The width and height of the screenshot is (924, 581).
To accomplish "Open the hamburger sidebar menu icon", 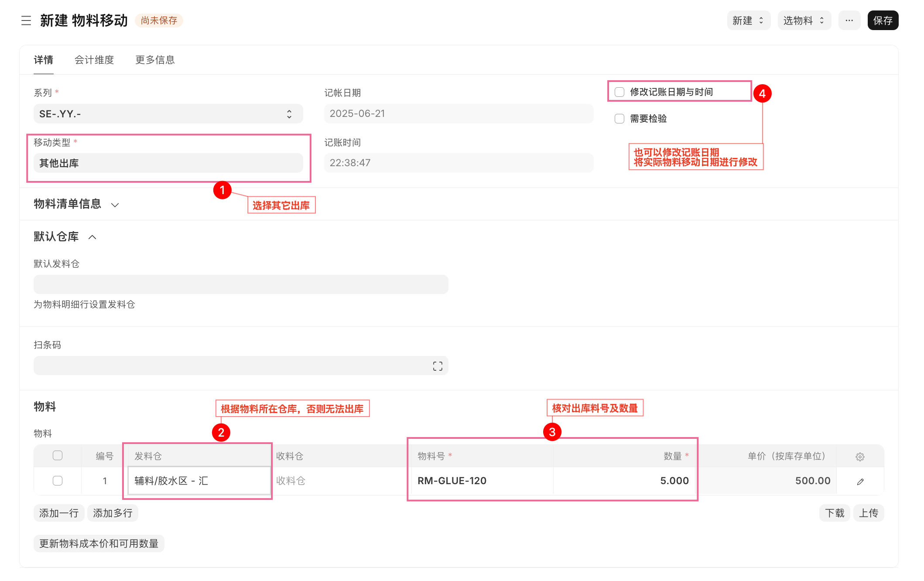I will tap(26, 21).
